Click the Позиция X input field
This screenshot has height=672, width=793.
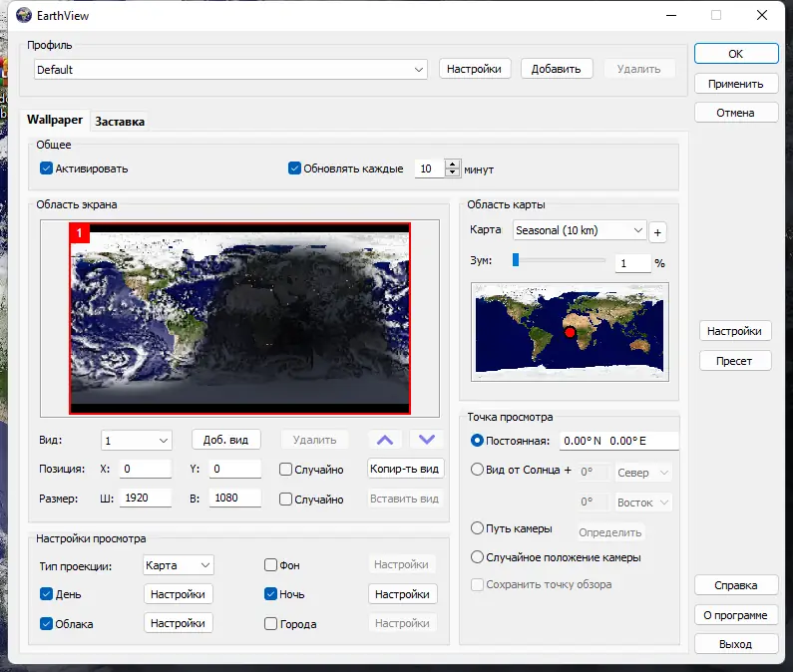pyautogui.click(x=146, y=469)
